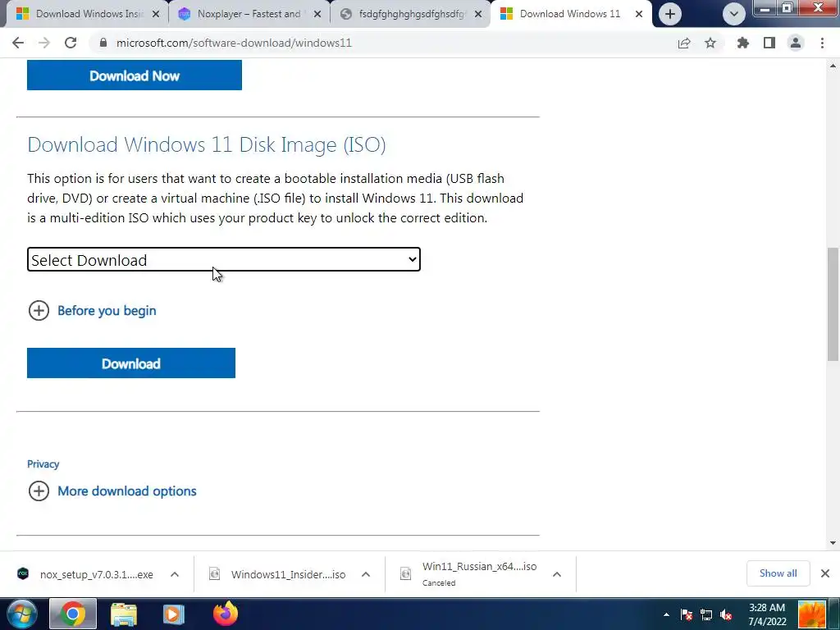Open the side panel icon
Screen dimensions: 840x630
(769, 43)
